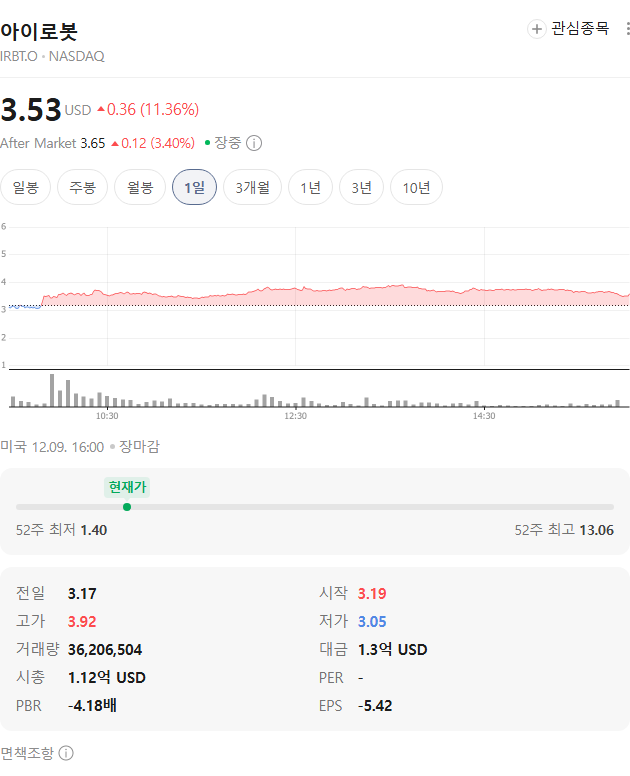Click the current price 3.53

(x=31, y=109)
